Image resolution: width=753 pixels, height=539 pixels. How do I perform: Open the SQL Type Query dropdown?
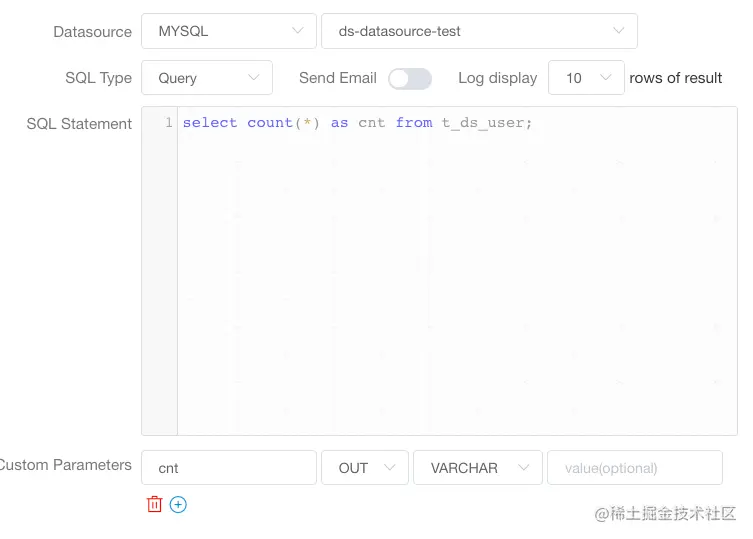(x=207, y=78)
